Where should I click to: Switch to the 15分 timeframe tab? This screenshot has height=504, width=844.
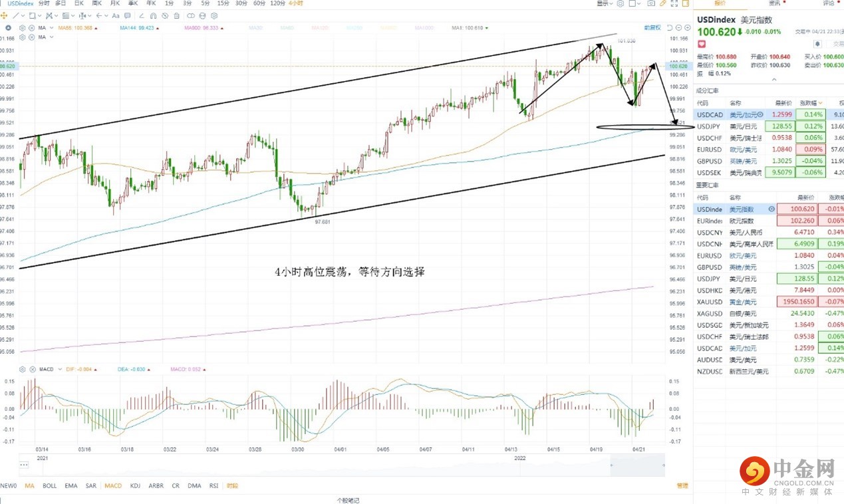tap(222, 3)
